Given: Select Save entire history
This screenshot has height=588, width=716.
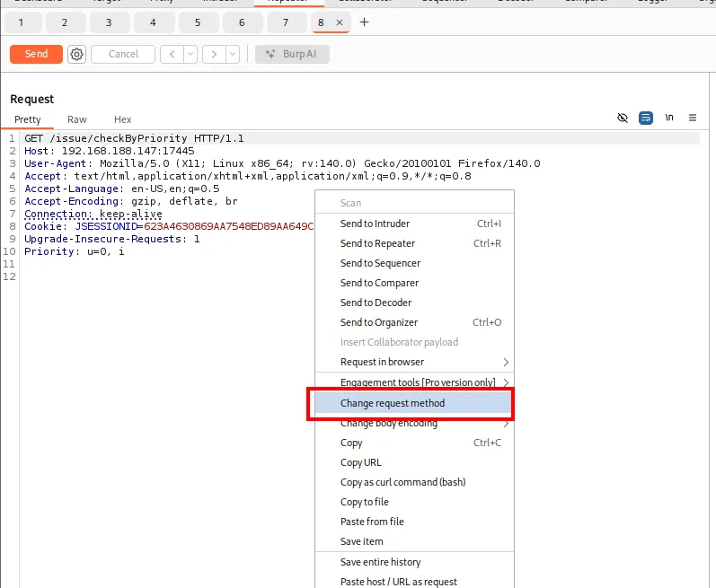Looking at the screenshot, I should click(415, 562).
